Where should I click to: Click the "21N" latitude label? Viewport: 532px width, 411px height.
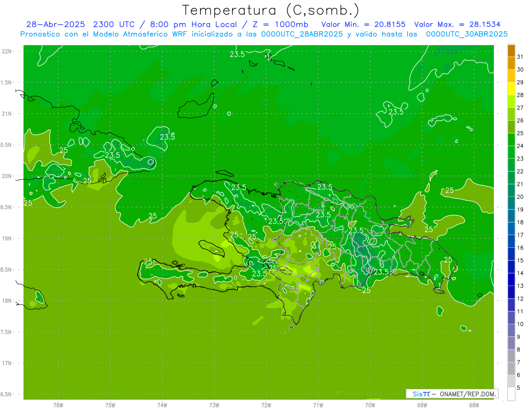pyautogui.click(x=7, y=114)
